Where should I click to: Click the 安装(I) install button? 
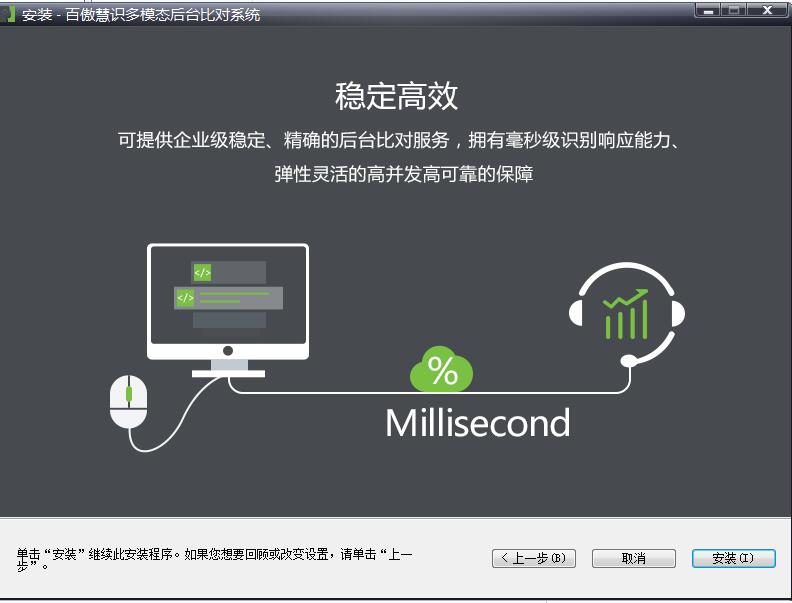733,558
